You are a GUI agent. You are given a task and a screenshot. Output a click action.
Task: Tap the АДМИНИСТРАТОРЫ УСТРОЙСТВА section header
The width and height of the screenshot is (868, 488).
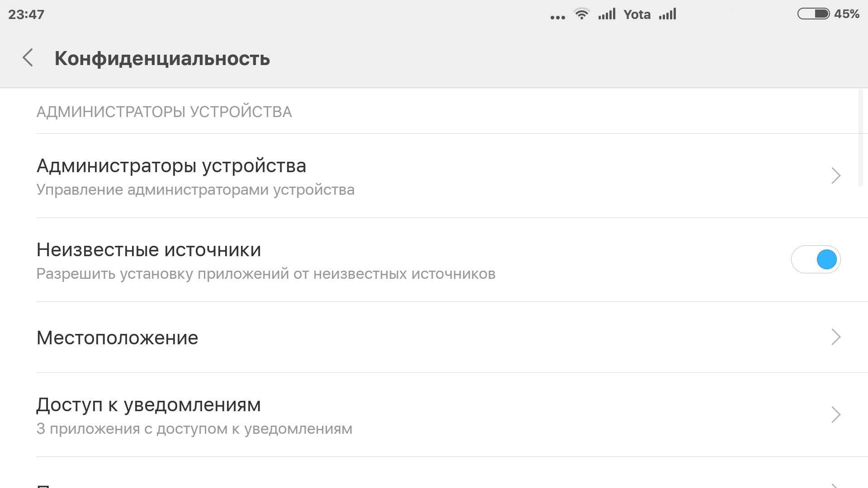click(x=164, y=112)
